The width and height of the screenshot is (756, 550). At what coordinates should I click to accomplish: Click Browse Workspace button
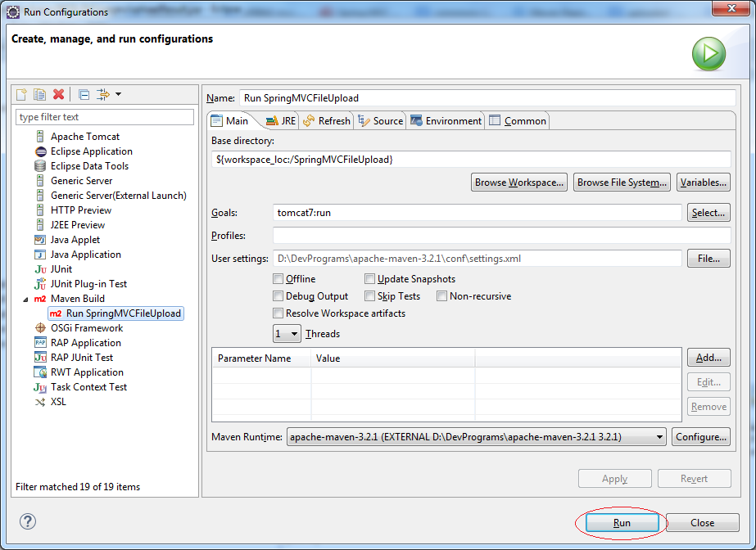[x=519, y=183]
